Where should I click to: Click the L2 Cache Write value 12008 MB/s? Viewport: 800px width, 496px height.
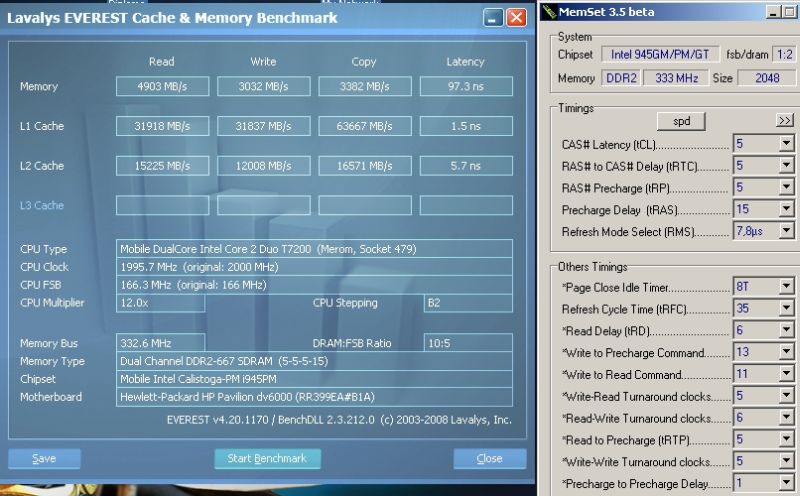(x=263, y=166)
